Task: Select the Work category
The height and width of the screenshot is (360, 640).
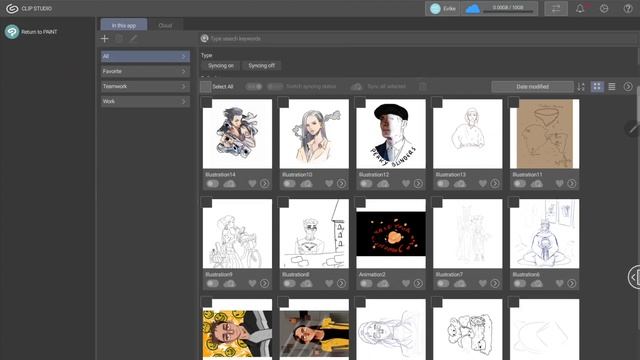Action: (x=145, y=101)
